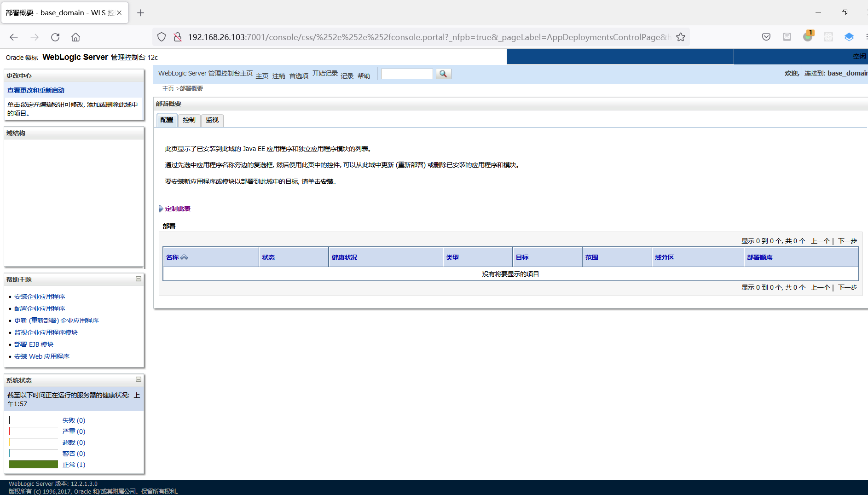Click the tracking protection shield icon
The height and width of the screenshot is (495, 868).
click(162, 37)
